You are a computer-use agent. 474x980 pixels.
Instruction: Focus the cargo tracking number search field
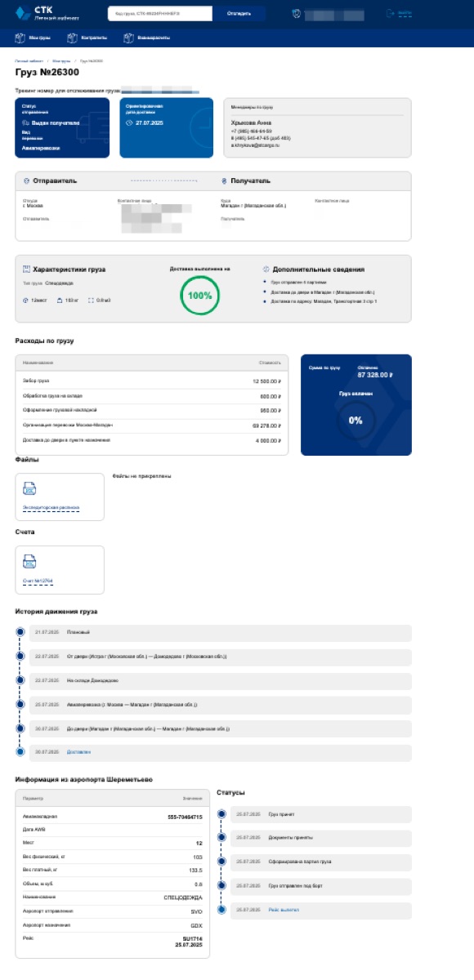pos(160,13)
